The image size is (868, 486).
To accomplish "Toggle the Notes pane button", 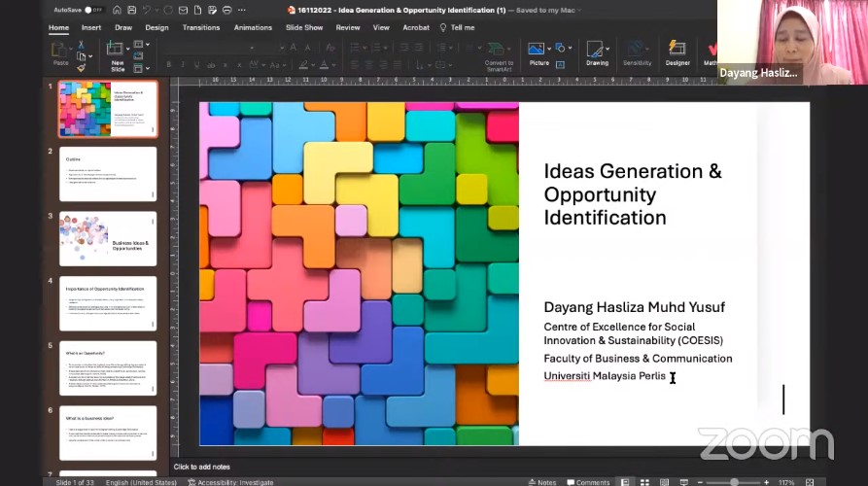I will 542,482.
